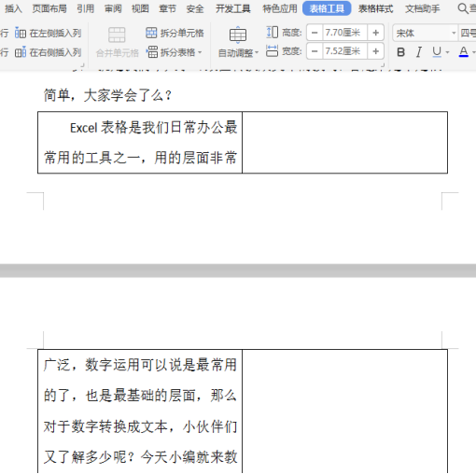Click text '广泛，数字运用可以说是最常用'
Screen dimensions: 476x474
(140, 365)
